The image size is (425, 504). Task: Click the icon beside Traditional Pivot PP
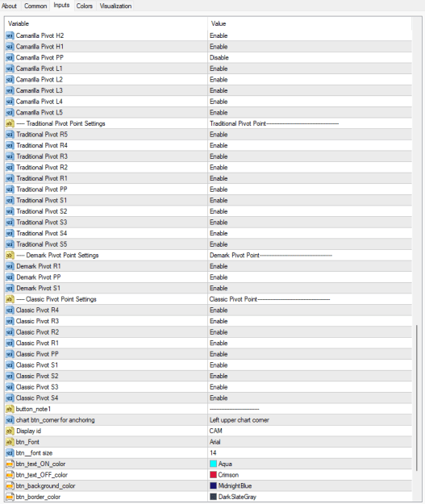(10, 190)
